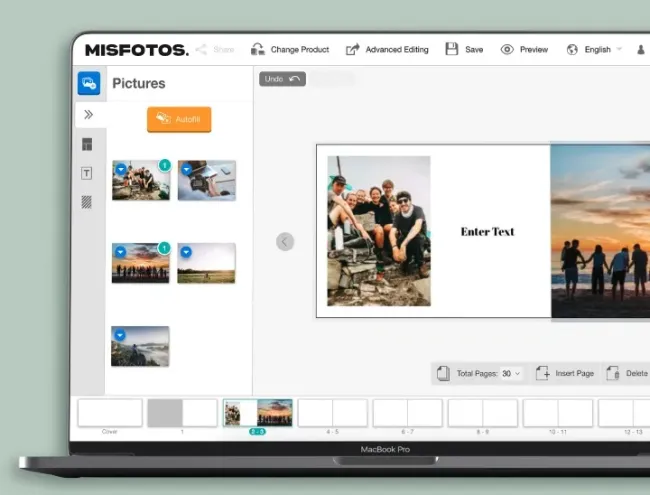650x495 pixels.
Task: Click the Preview eye icon
Action: 507,49
